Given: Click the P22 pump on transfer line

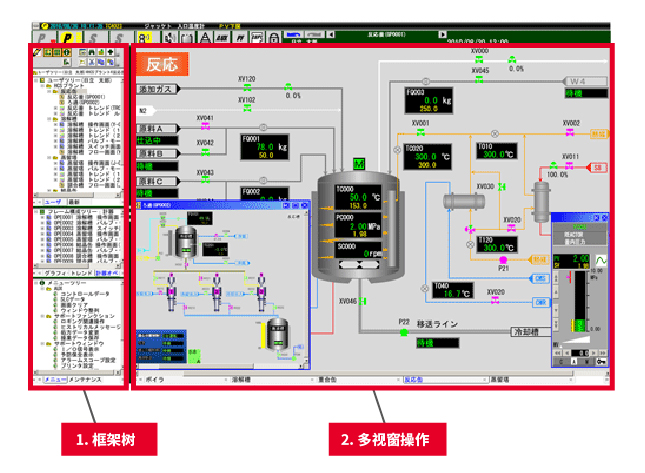Looking at the screenshot, I should (403, 331).
